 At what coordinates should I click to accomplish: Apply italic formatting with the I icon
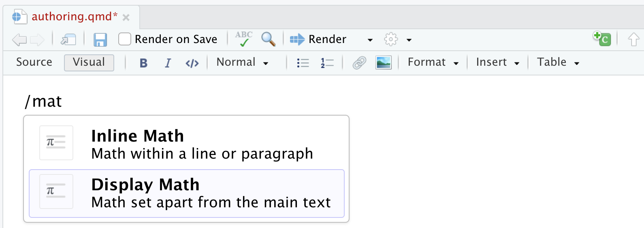(x=168, y=63)
